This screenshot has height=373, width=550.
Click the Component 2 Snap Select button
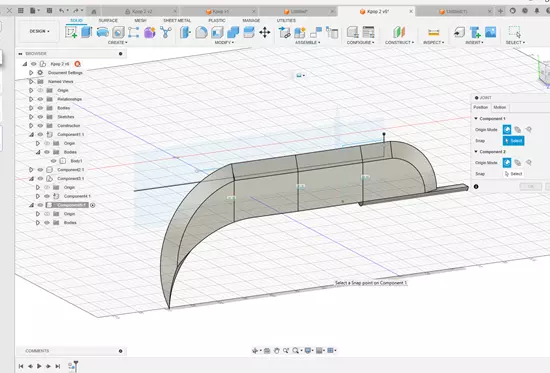(x=514, y=174)
